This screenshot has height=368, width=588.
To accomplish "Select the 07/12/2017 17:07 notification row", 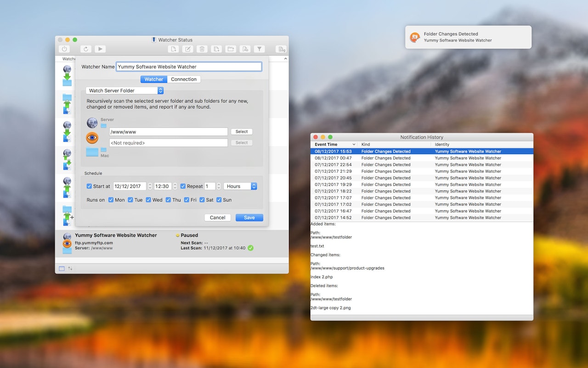I will coord(422,198).
